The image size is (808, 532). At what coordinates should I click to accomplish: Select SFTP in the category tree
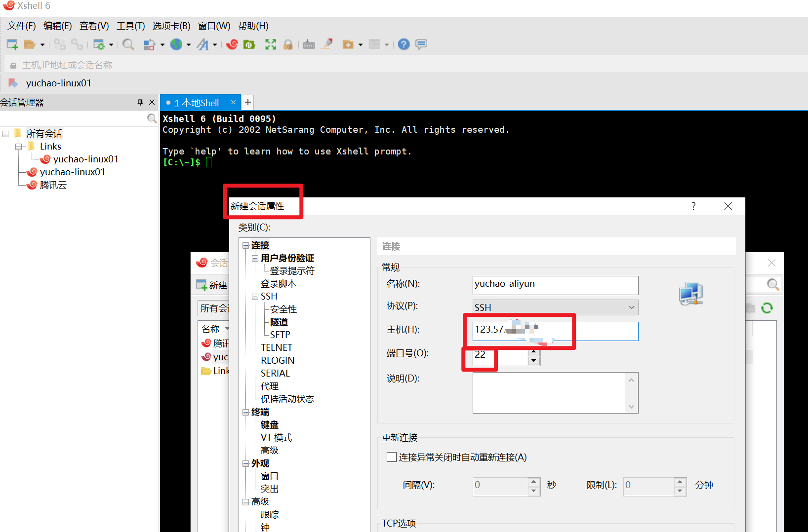click(280, 335)
